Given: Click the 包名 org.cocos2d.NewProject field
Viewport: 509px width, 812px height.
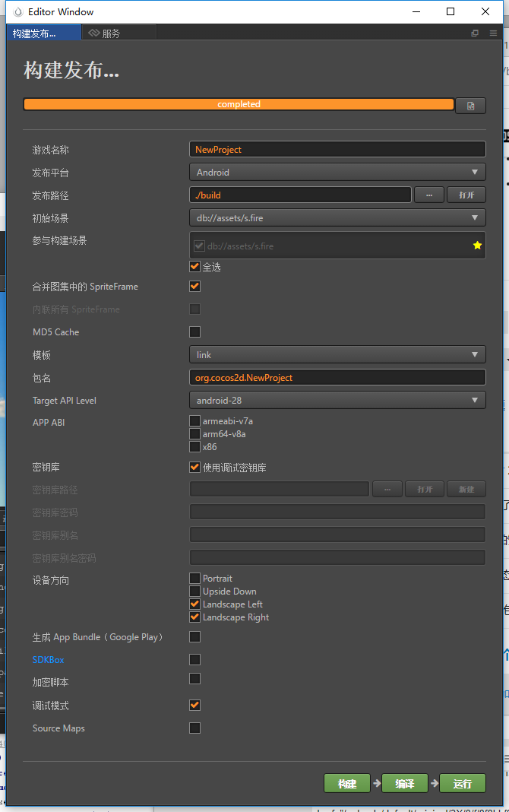Looking at the screenshot, I should [x=337, y=378].
